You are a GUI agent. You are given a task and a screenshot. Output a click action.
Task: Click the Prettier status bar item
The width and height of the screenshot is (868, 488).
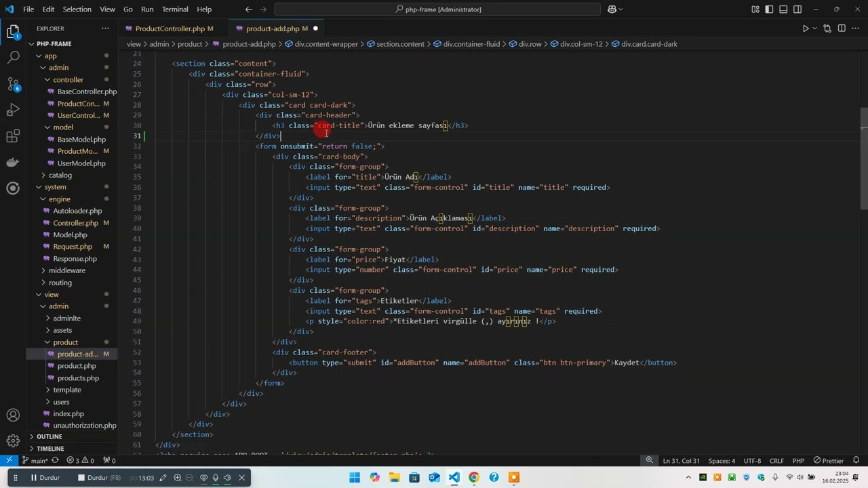pos(829,461)
